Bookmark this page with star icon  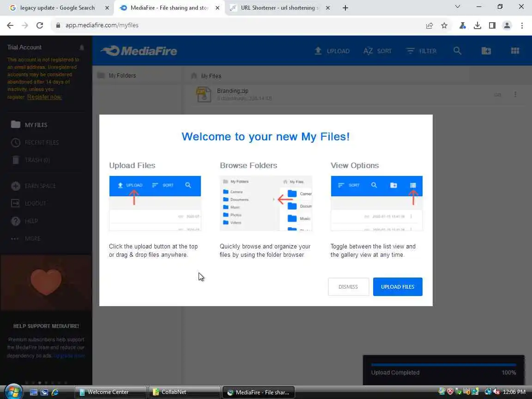pyautogui.click(x=444, y=25)
